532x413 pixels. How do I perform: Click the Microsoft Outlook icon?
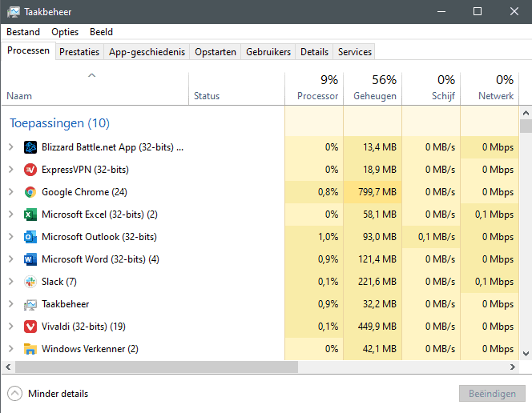click(30, 237)
